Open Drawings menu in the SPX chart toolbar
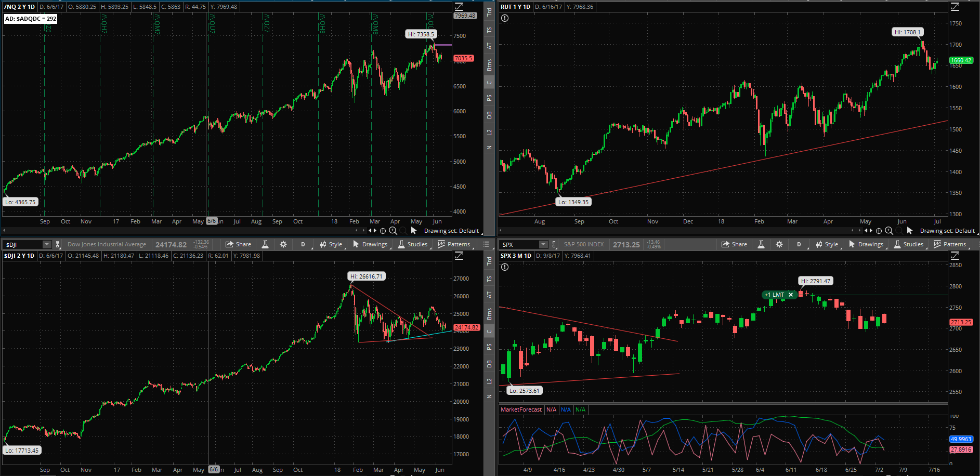The image size is (980, 476). click(866, 244)
